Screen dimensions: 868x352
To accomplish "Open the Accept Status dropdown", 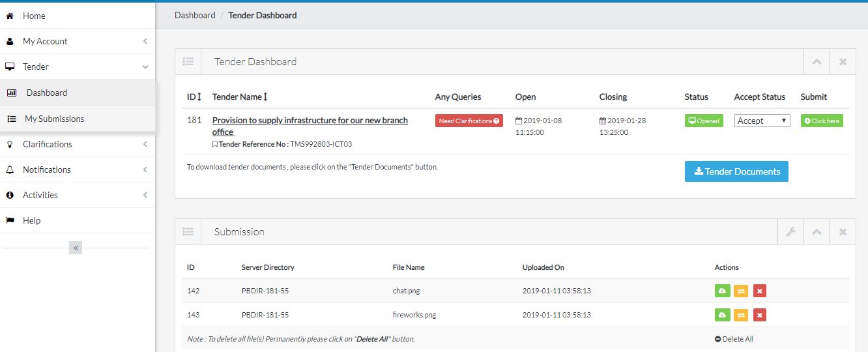I will [762, 121].
